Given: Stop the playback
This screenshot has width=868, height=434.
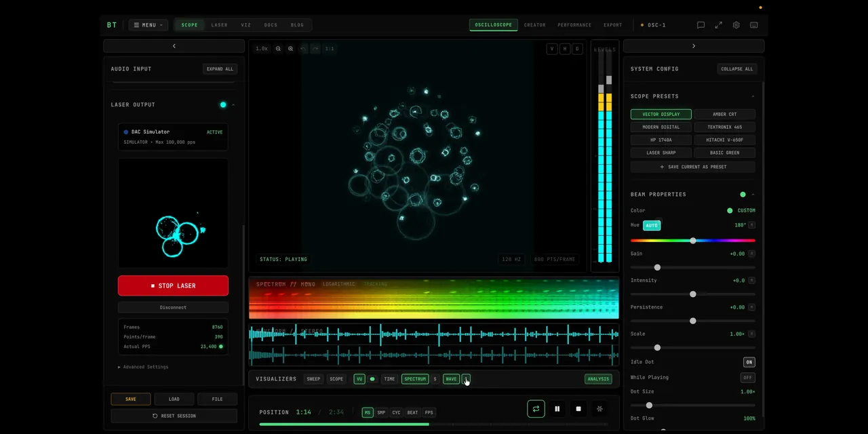Looking at the screenshot, I should (578, 409).
